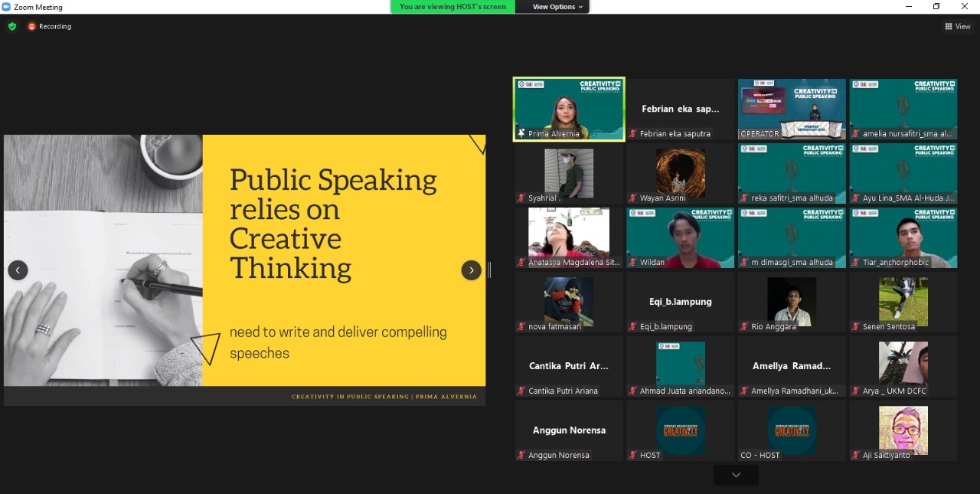Screen dimensions: 980x494
Task: Click the Zoom Meeting app icon in the title bar
Action: click(6, 7)
